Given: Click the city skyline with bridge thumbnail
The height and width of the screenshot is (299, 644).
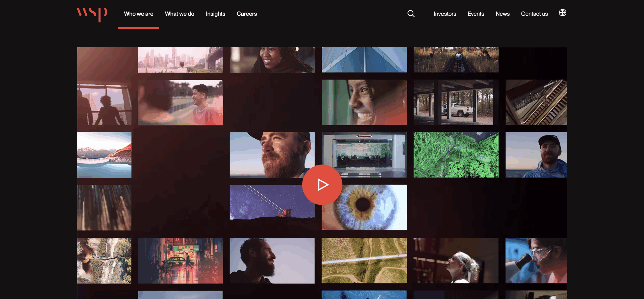Looking at the screenshot, I should pos(180,60).
